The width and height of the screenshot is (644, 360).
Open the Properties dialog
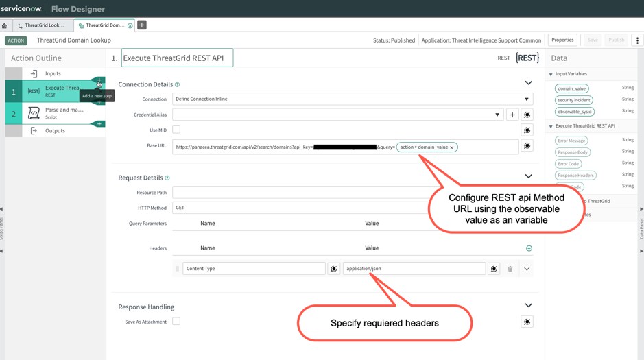[x=562, y=40]
